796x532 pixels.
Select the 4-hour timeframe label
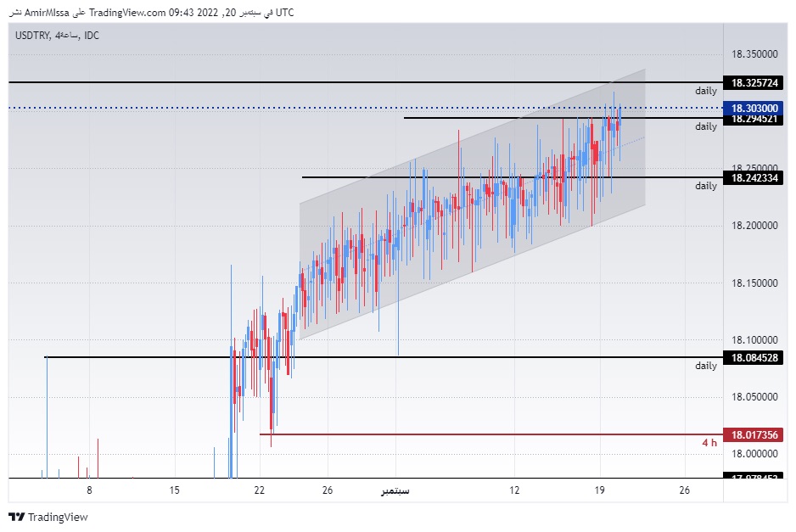click(66, 36)
